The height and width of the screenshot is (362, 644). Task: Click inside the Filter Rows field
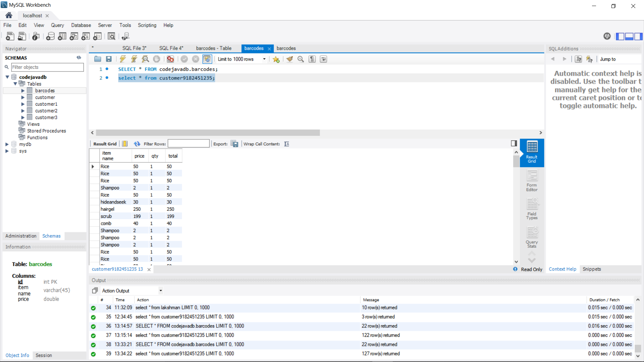189,143
